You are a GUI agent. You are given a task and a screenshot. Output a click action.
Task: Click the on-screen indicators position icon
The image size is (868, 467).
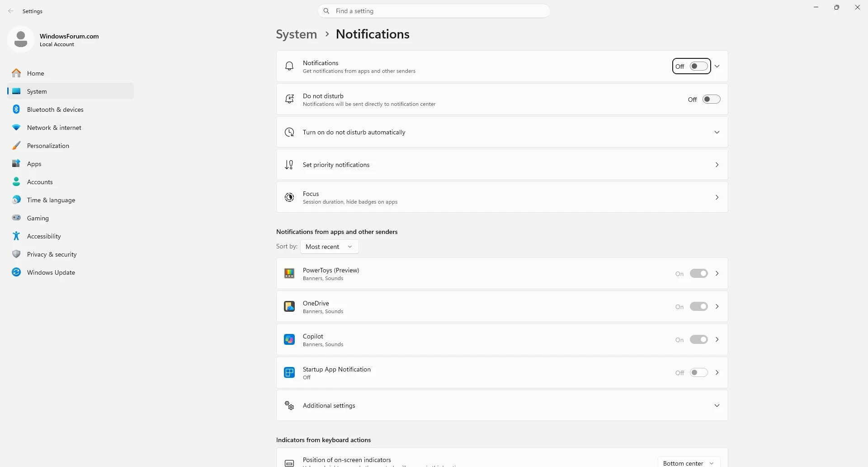[289, 463]
